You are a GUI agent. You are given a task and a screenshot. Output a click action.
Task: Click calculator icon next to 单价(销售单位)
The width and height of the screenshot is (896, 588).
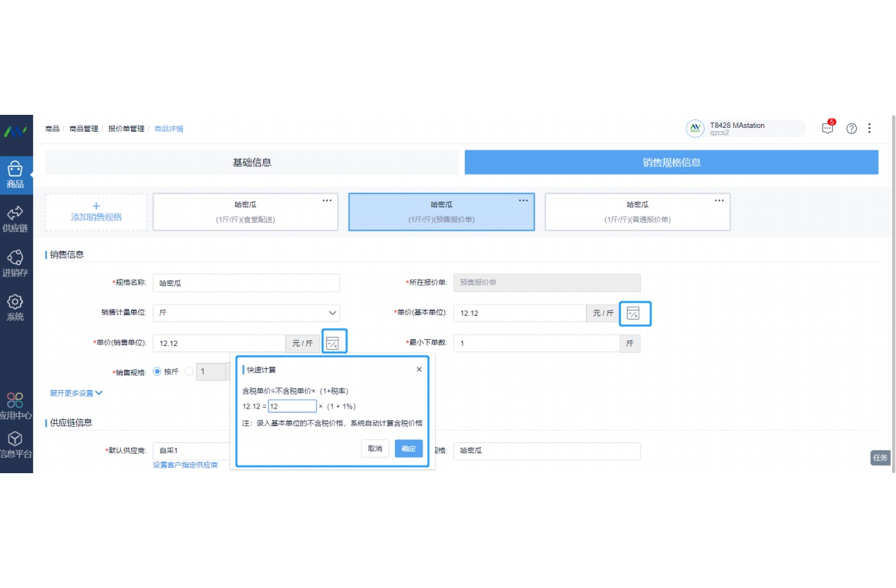click(332, 343)
